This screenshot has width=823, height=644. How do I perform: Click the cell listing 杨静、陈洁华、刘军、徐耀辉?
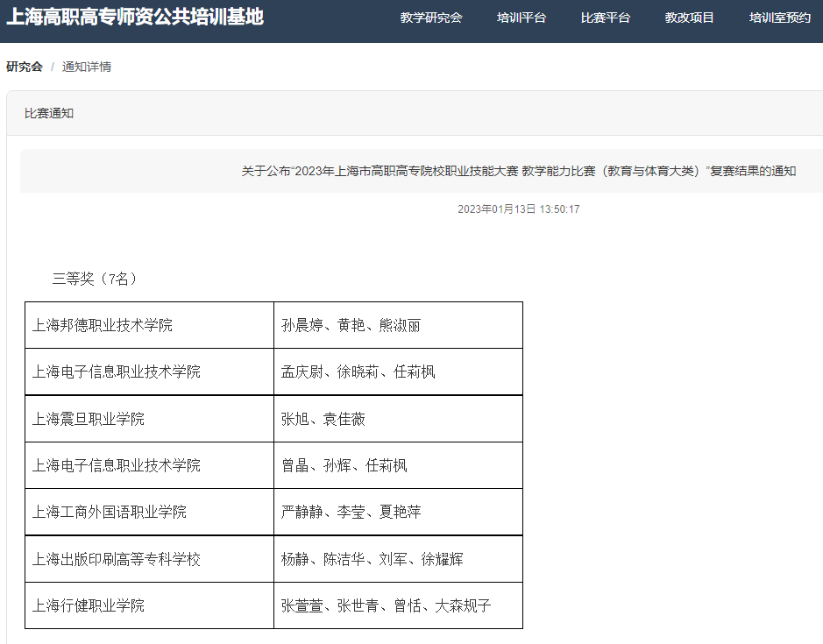pos(372,559)
